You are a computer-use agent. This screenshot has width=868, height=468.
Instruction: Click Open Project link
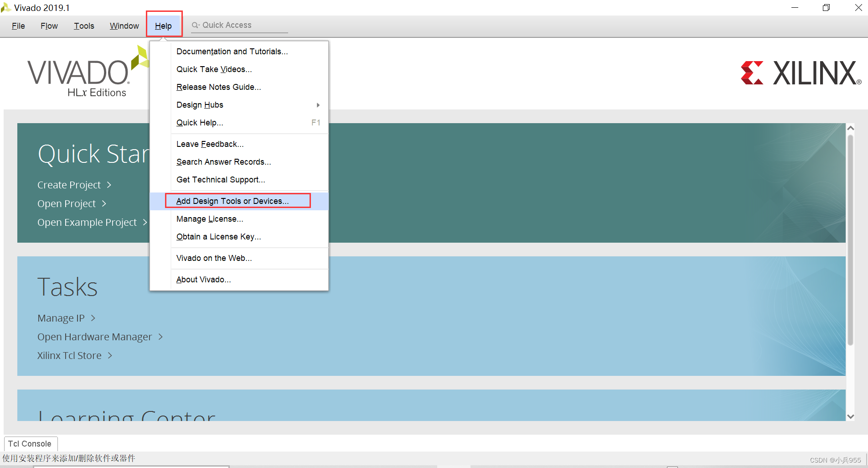pyautogui.click(x=67, y=204)
